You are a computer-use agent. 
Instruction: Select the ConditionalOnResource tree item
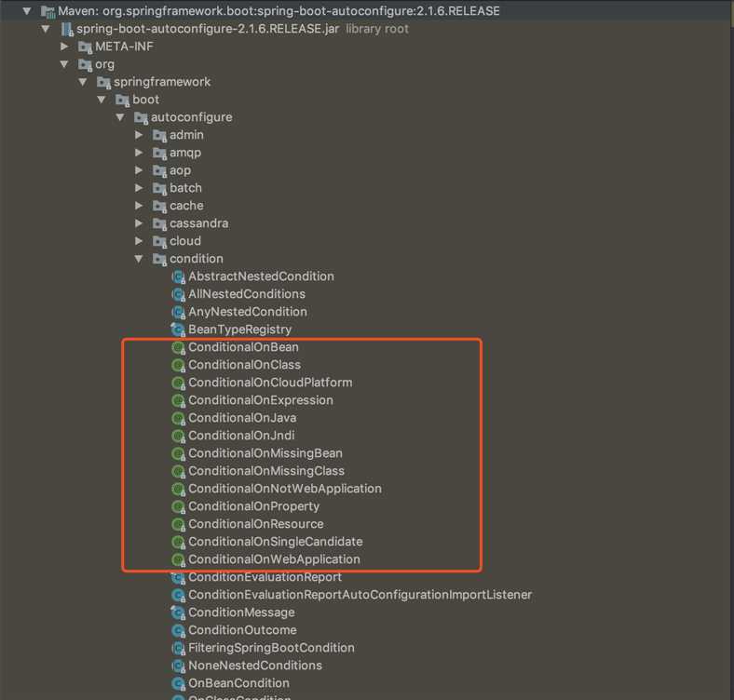coord(255,524)
